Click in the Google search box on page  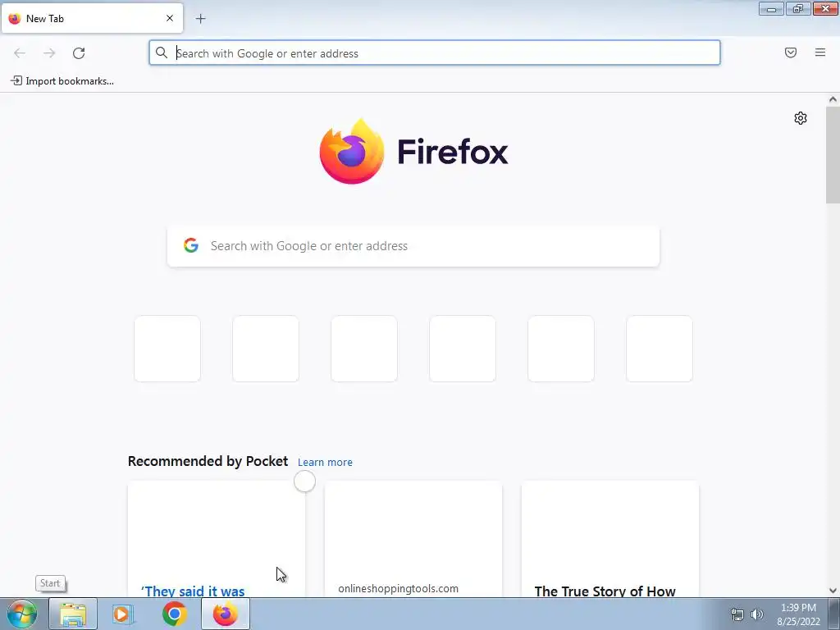[x=413, y=246]
